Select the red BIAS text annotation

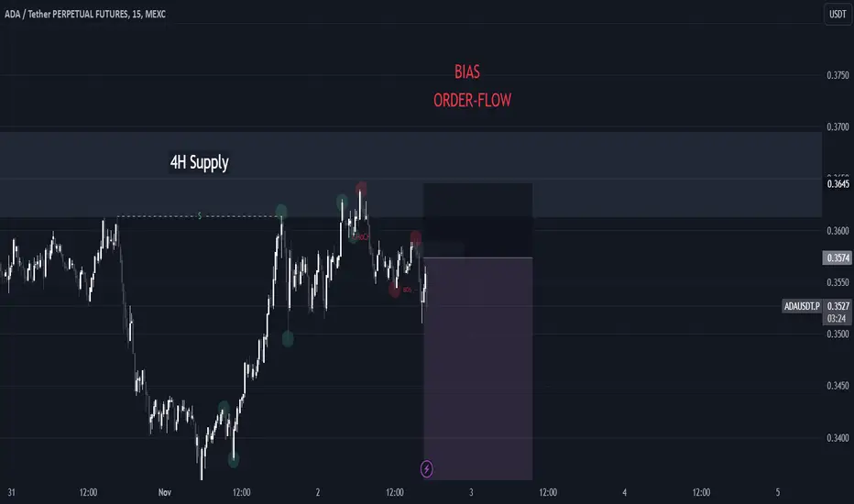pos(467,71)
